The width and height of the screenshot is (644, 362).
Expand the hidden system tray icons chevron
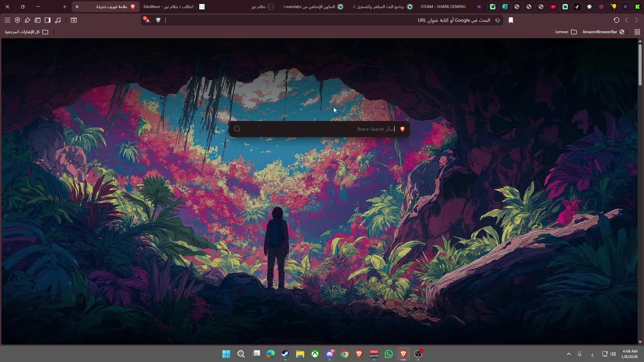click(x=569, y=354)
